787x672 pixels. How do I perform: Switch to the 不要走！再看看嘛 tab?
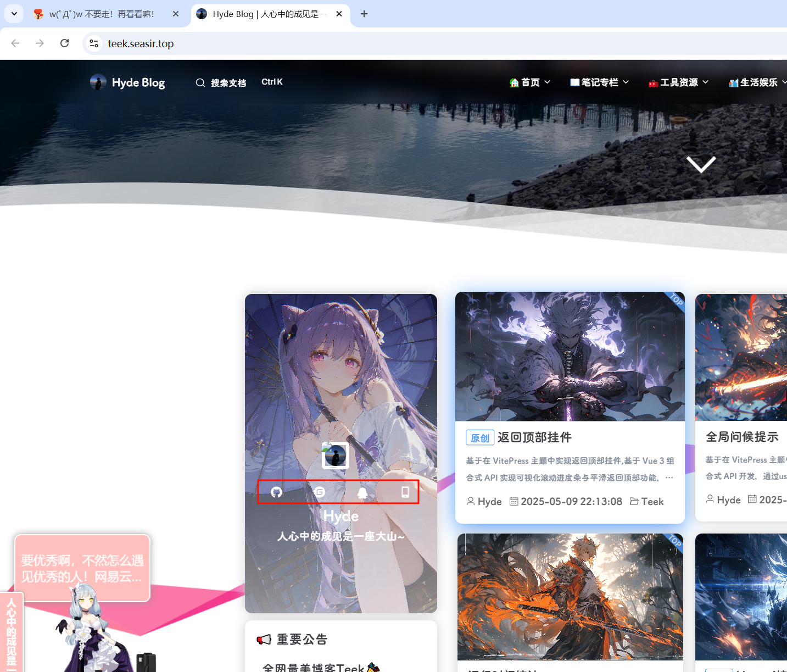pos(102,14)
